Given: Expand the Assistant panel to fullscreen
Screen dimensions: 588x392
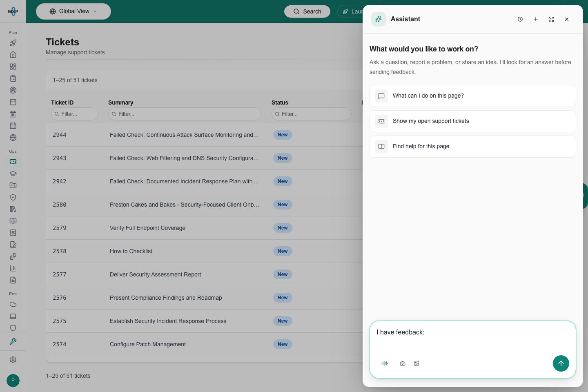Looking at the screenshot, I should (x=551, y=19).
